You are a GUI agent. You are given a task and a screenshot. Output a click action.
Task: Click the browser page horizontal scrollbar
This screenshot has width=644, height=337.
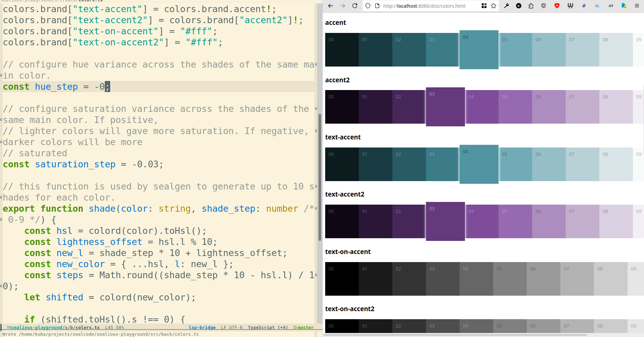(455, 335)
